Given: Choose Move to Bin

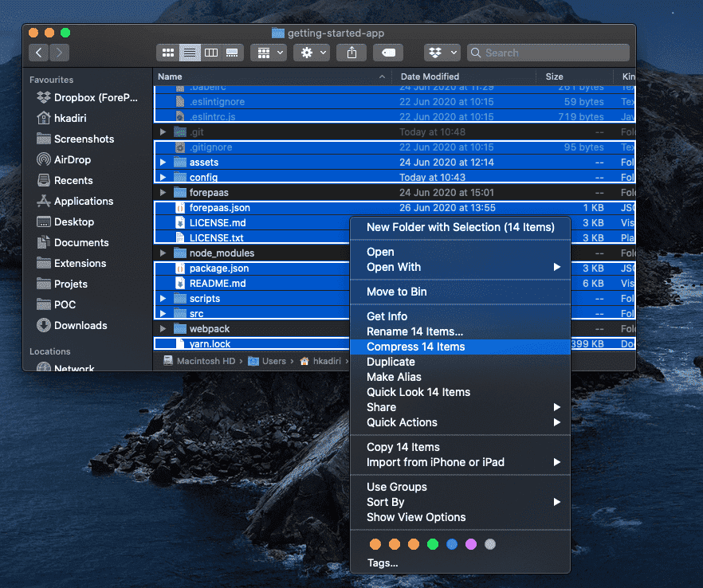Looking at the screenshot, I should (x=460, y=292).
